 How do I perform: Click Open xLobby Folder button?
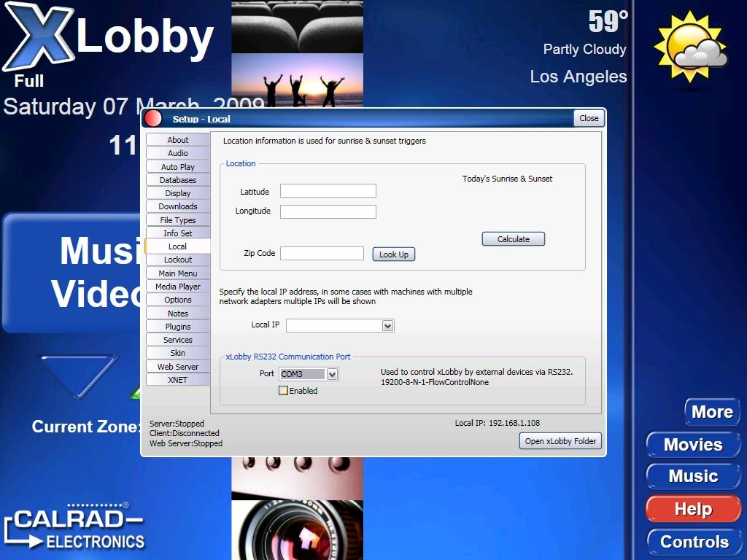560,441
